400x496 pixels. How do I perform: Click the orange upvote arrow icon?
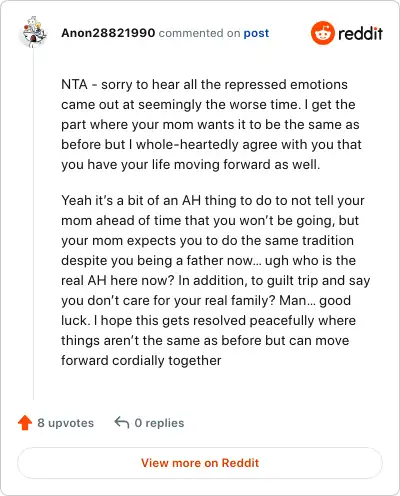click(25, 423)
